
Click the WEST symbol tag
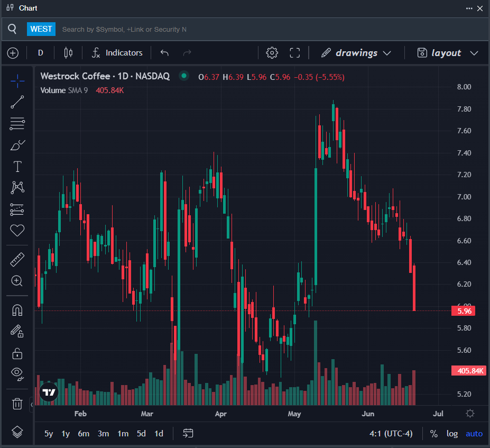(41, 29)
